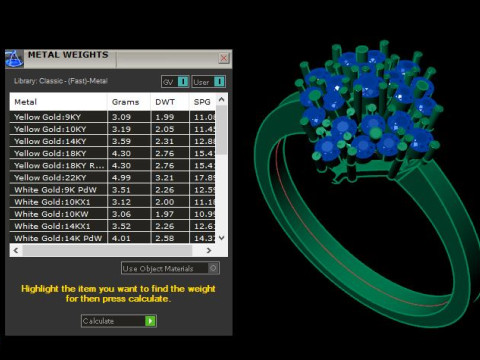
Task: Click the METAL WEIGHTS title text
Action: click(68, 55)
